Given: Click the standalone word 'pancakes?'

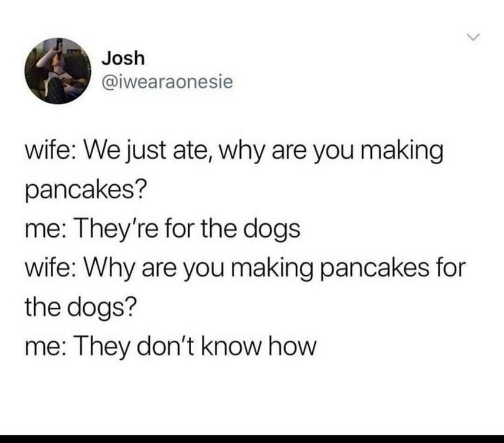Looking at the screenshot, I should coord(86,190).
